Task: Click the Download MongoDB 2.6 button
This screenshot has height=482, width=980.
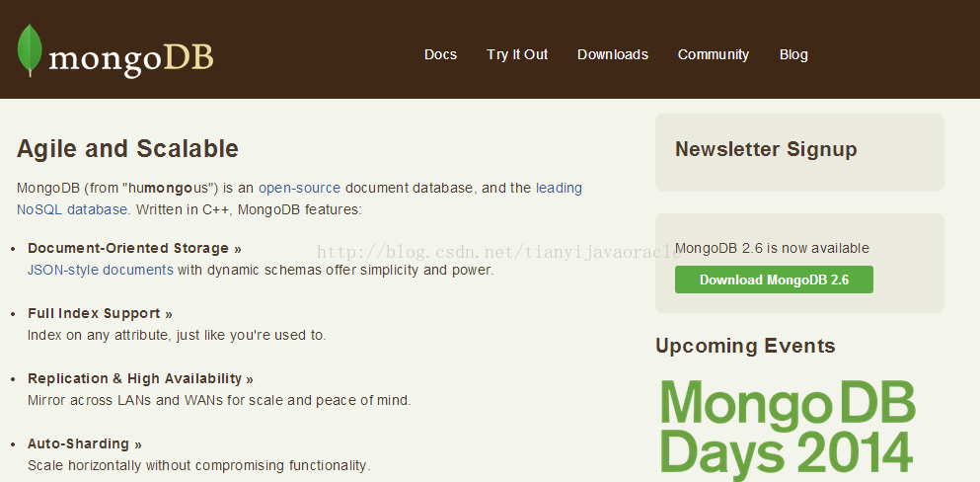Action: pos(774,280)
